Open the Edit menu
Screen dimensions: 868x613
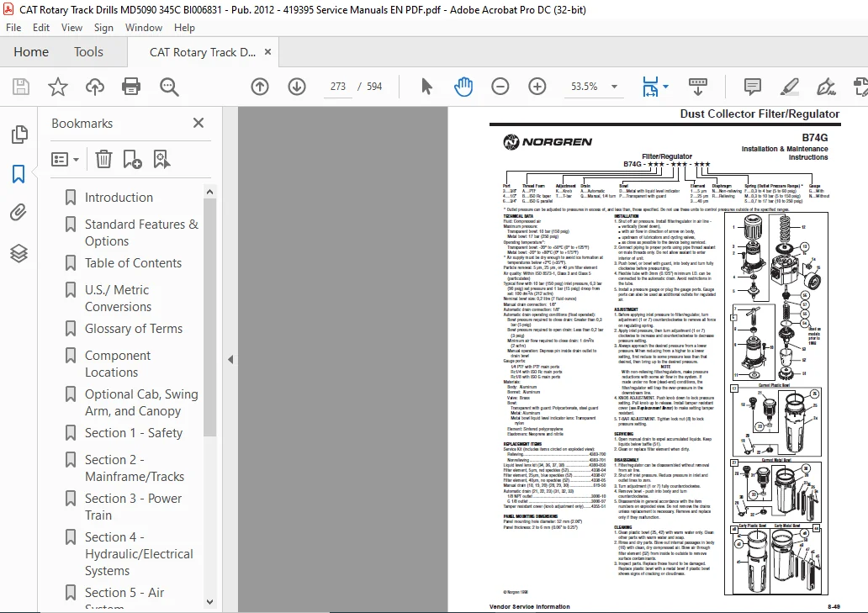[41, 28]
